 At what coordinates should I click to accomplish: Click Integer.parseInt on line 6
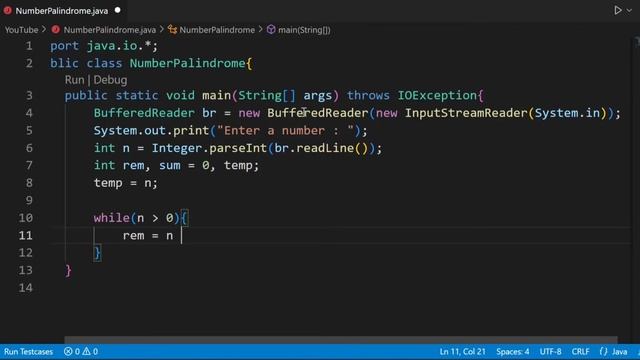pyautogui.click(x=209, y=148)
